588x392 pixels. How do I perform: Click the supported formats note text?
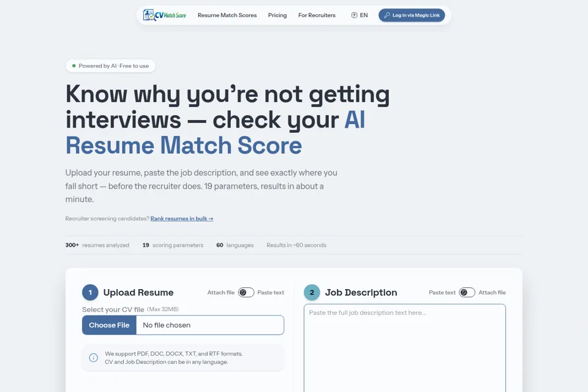pos(173,358)
